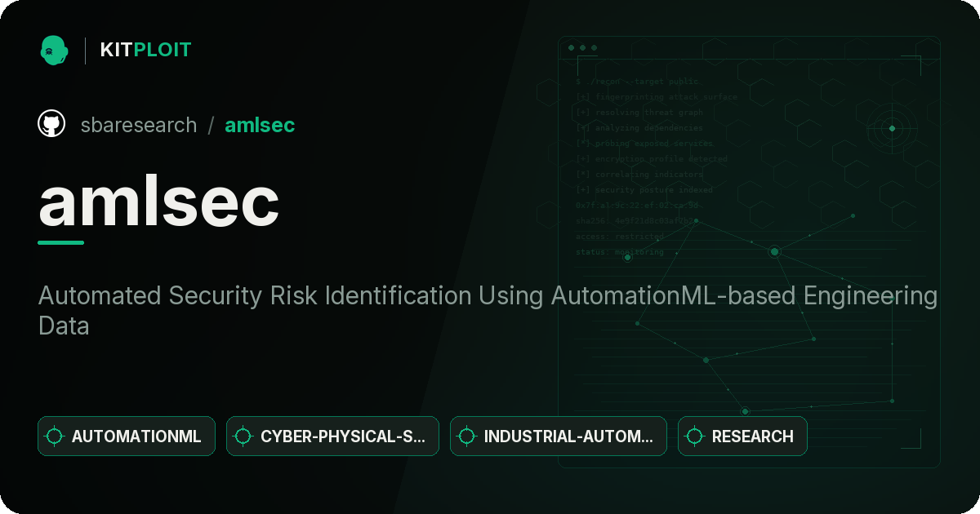
Task: Click the large amlsec title
Action: 159,202
